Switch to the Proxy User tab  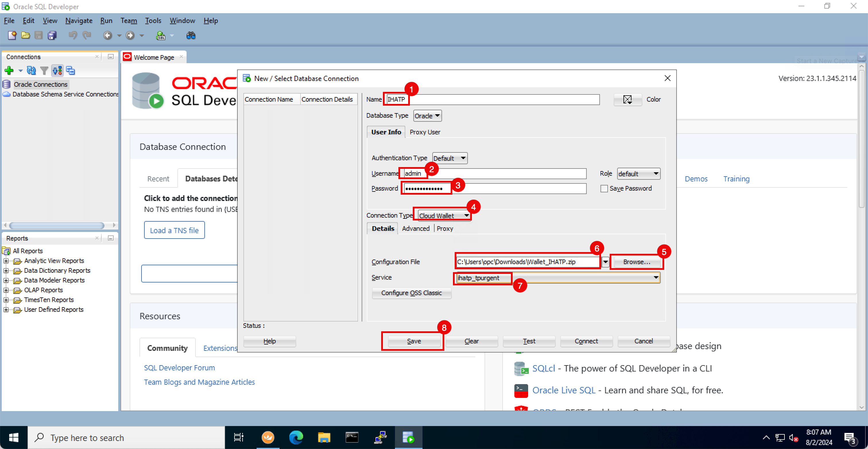(425, 132)
